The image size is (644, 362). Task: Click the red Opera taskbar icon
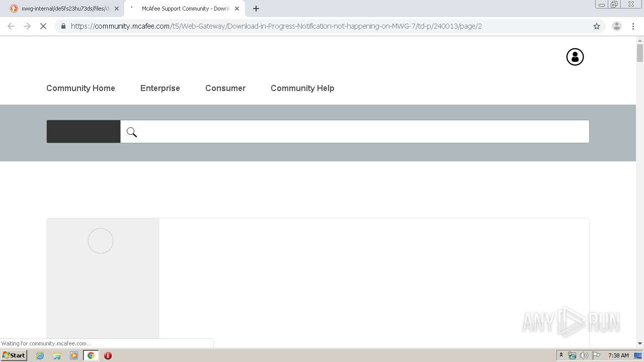pyautogui.click(x=108, y=355)
